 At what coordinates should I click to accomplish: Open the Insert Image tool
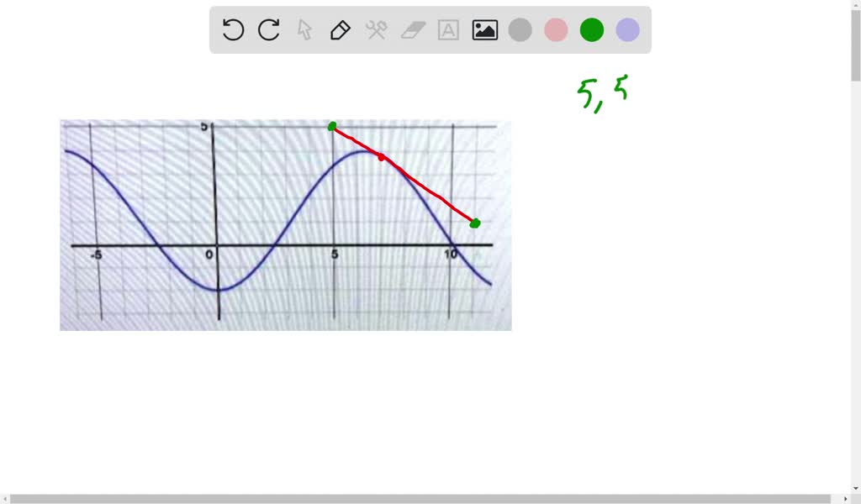484,29
